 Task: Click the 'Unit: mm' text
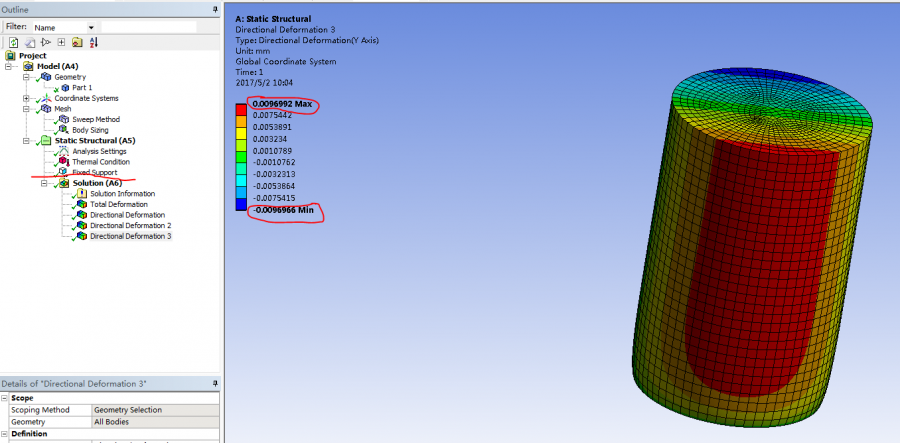(252, 51)
